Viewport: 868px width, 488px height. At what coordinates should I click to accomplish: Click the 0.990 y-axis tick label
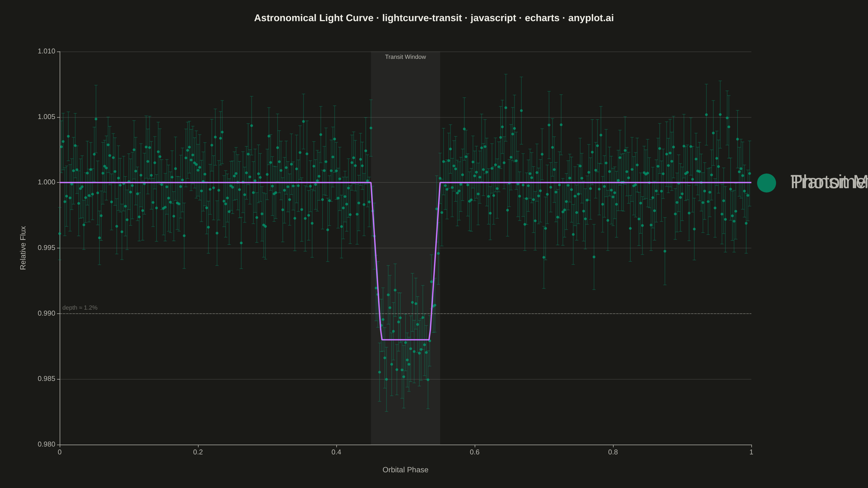[x=46, y=313]
